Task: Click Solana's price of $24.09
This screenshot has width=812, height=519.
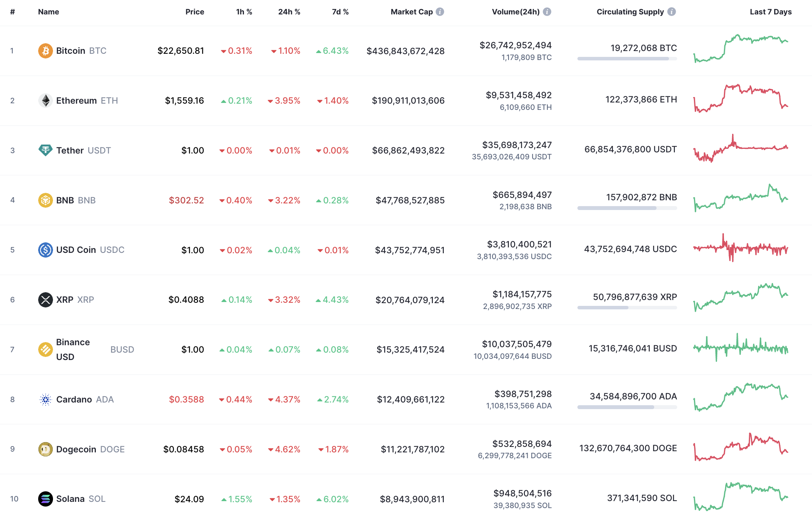Action: click(x=189, y=499)
